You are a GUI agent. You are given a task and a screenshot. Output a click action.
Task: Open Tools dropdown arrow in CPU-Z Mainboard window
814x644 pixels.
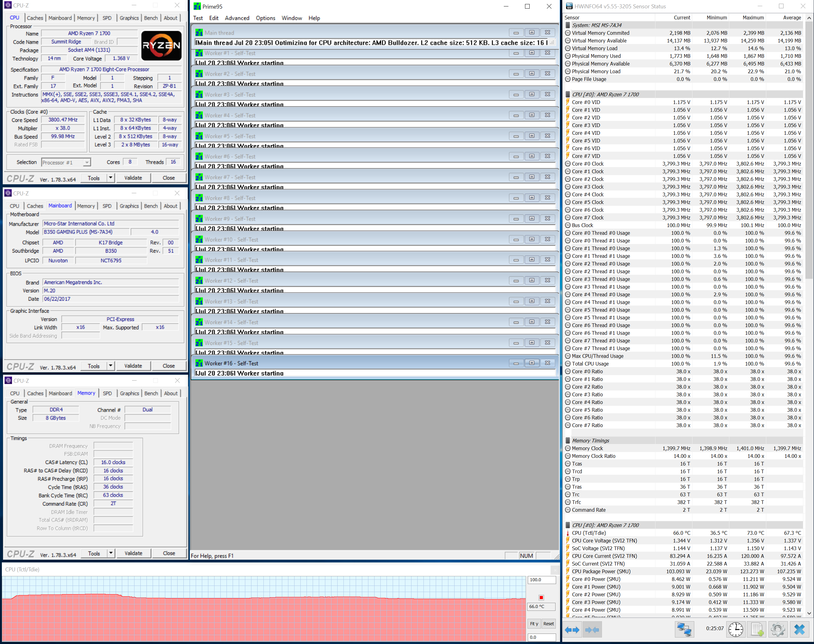pyautogui.click(x=110, y=366)
